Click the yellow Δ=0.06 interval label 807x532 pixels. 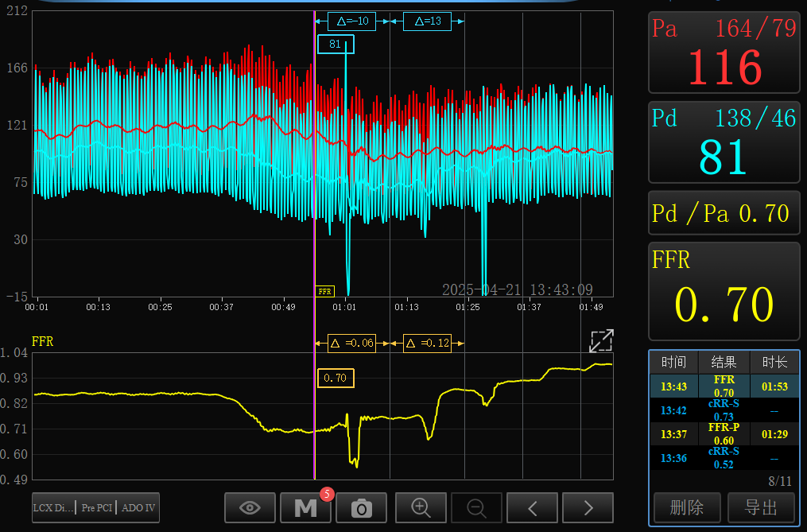click(x=352, y=343)
